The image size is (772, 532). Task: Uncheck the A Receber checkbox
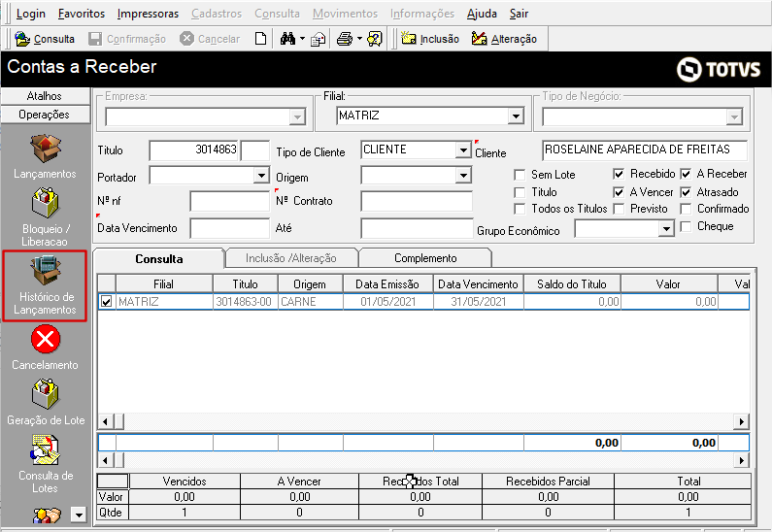tap(686, 174)
